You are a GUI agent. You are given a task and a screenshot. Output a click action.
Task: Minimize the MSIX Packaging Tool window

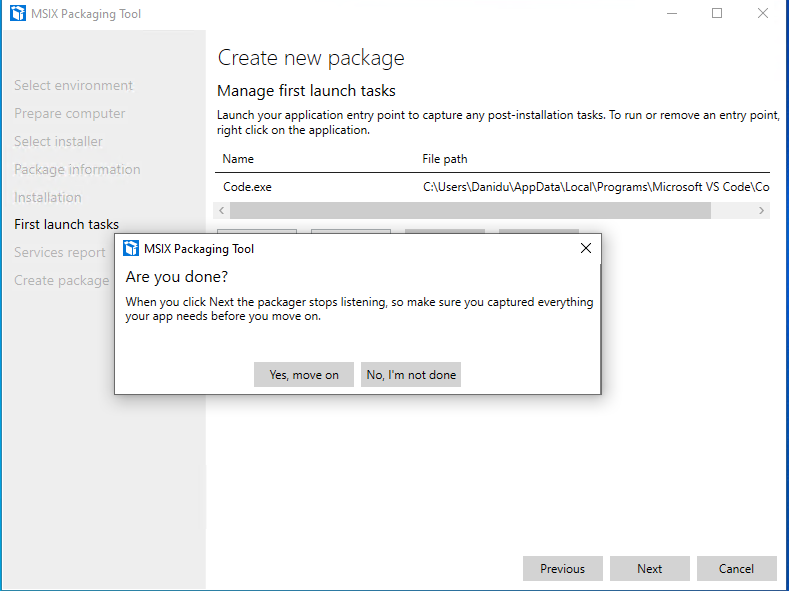coord(671,14)
